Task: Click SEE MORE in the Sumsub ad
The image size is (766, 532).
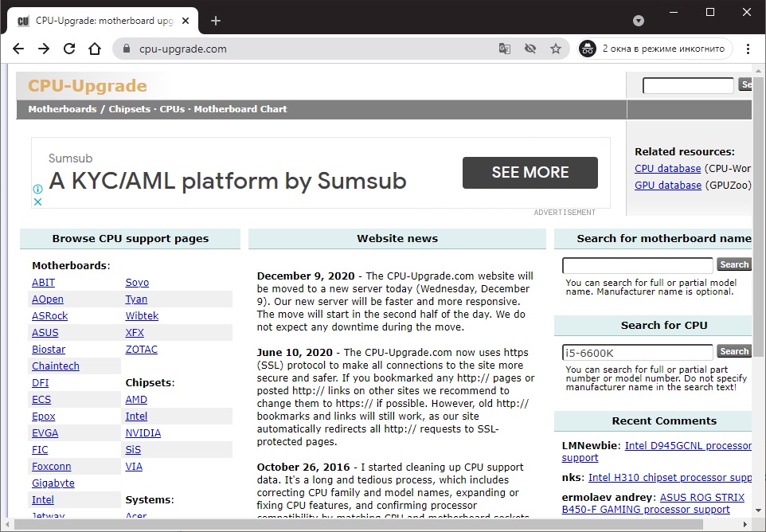Action: pos(530,172)
